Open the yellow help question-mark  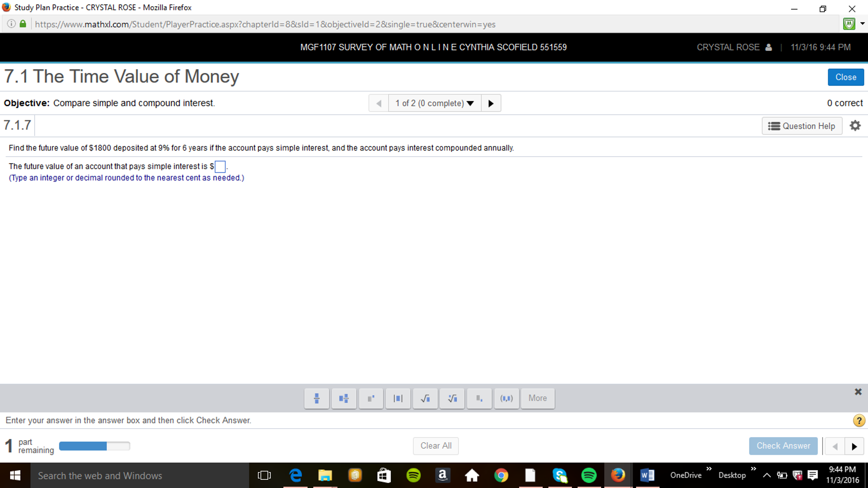(x=859, y=420)
